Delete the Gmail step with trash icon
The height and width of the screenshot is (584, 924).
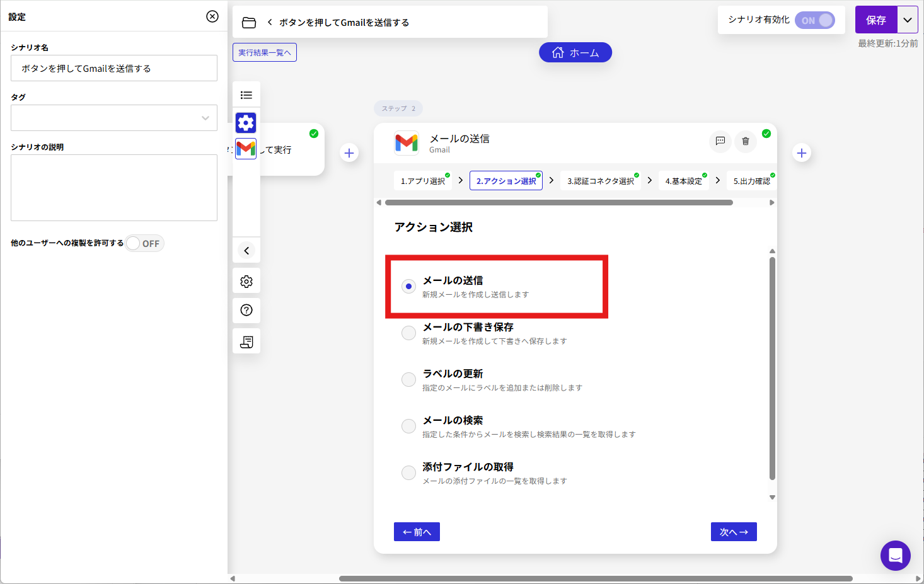click(746, 141)
